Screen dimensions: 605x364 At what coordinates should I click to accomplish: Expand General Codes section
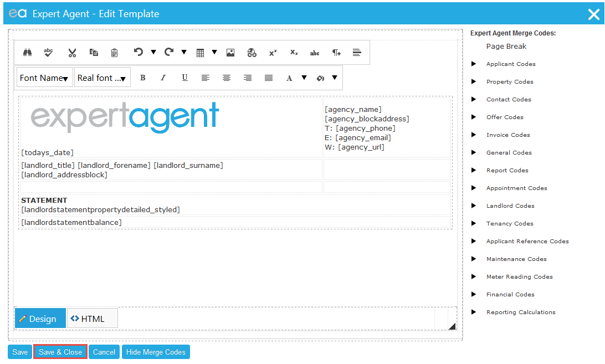(x=474, y=152)
